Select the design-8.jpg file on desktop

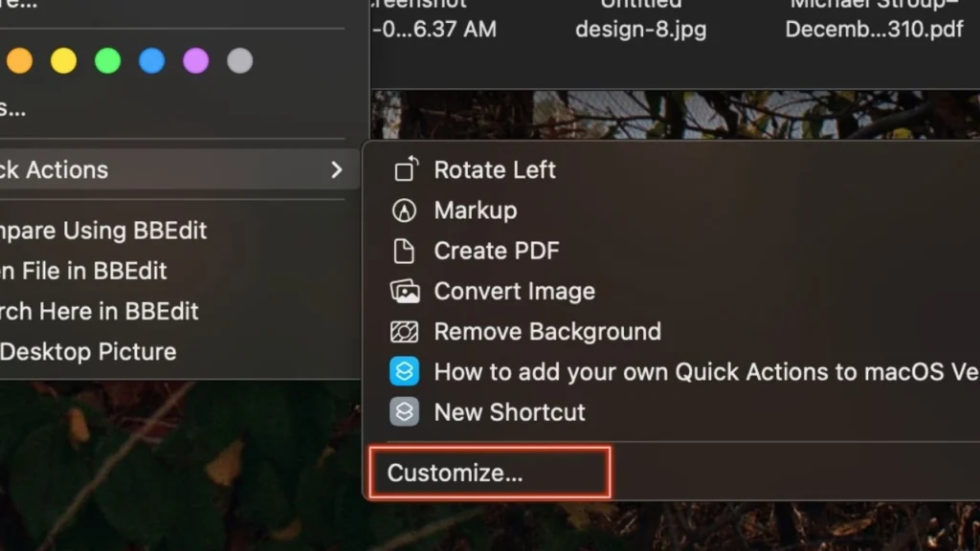pos(640,29)
